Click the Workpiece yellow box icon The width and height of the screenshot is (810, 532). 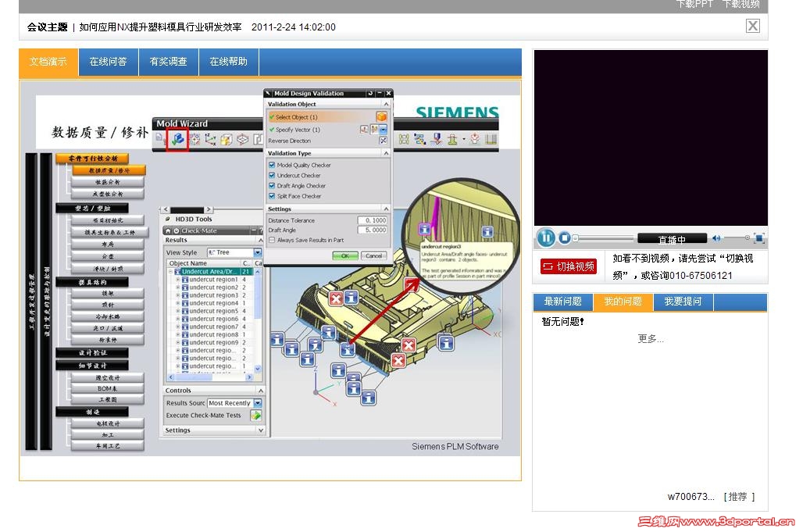[x=227, y=139]
